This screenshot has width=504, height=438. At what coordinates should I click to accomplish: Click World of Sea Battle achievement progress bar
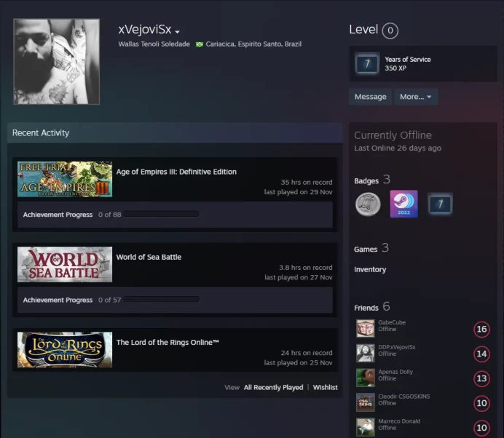point(162,300)
